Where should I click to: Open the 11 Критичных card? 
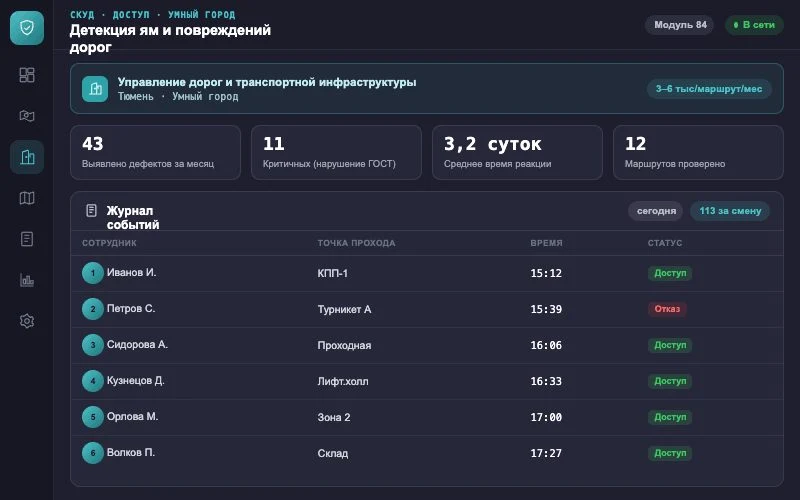[x=336, y=153]
